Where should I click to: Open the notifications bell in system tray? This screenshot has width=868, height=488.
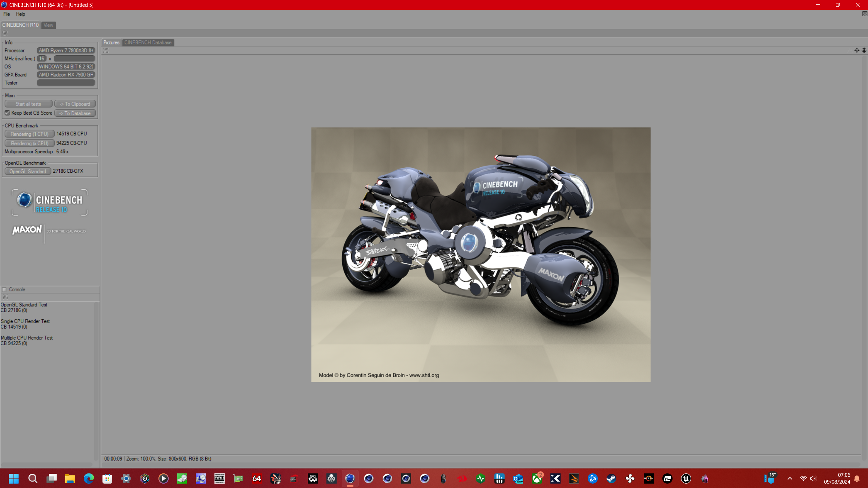[x=857, y=479]
